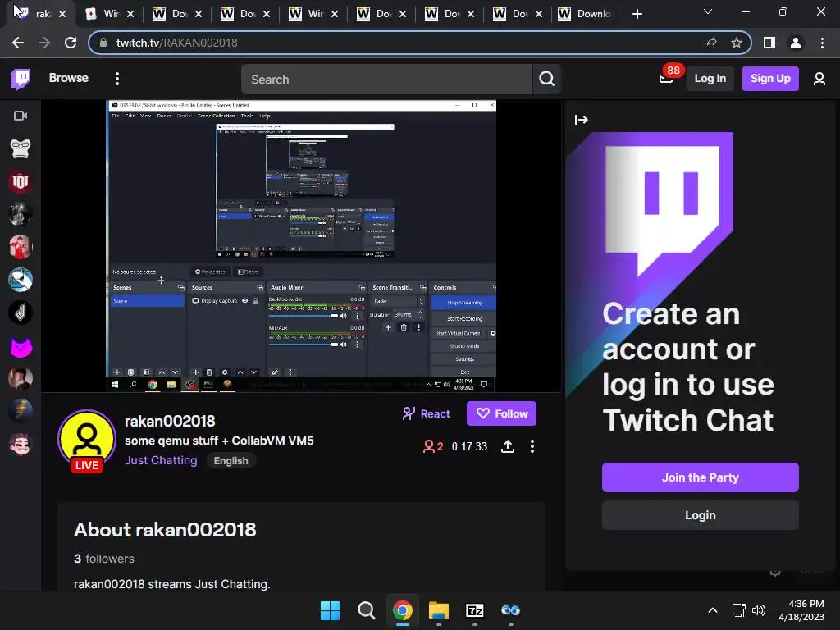The height and width of the screenshot is (630, 840).
Task: Click the Join the Party button
Action: pos(701,477)
